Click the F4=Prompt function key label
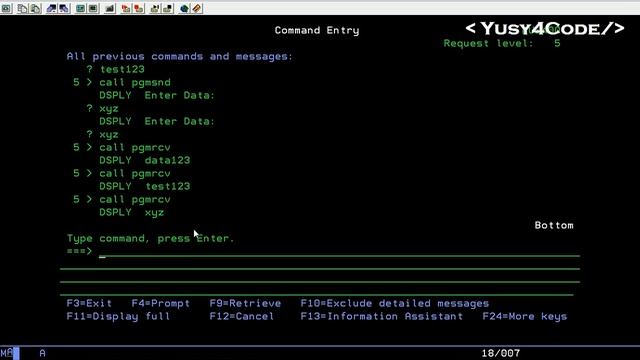Viewport: 640px width, 360px height. click(x=161, y=303)
